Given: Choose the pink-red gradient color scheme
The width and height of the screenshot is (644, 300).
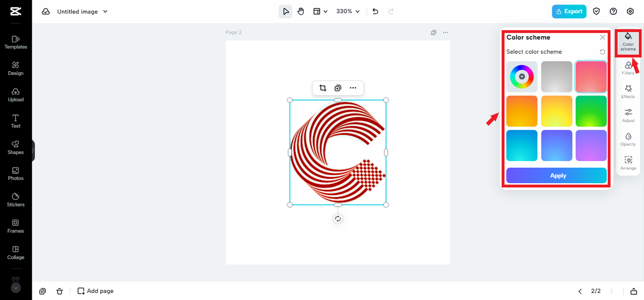Looking at the screenshot, I should pyautogui.click(x=591, y=77).
